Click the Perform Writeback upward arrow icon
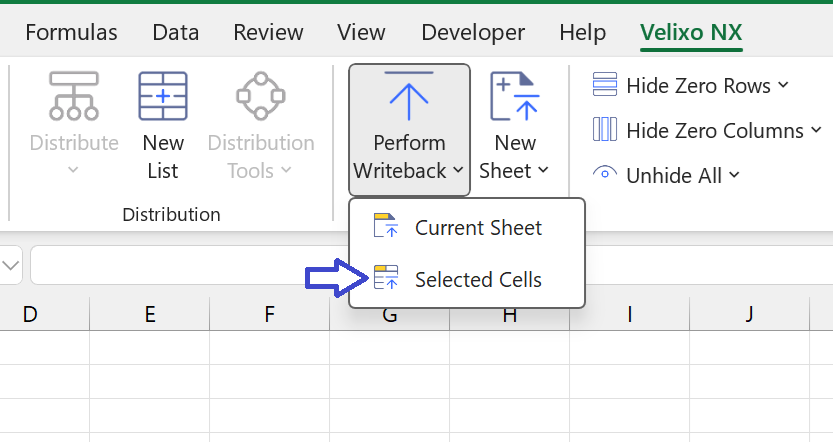 [409, 96]
